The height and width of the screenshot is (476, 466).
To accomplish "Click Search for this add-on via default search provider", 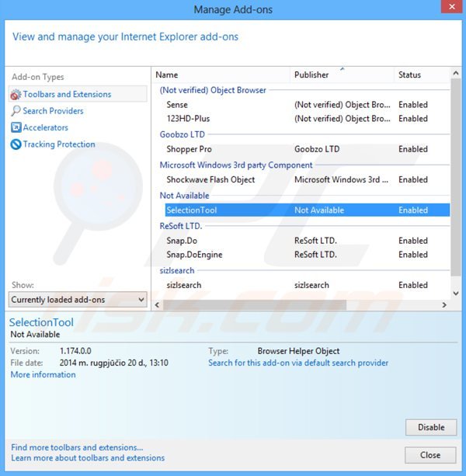I will 298,363.
